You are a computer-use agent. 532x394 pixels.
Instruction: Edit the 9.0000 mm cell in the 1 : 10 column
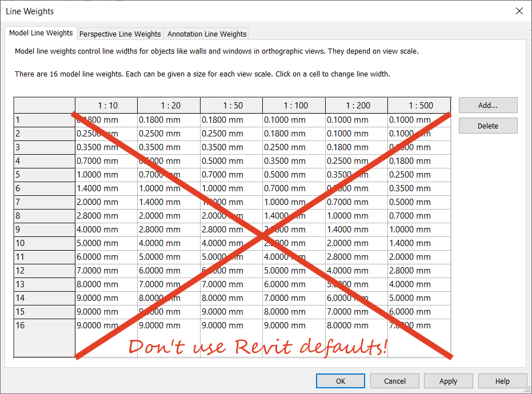(106, 297)
